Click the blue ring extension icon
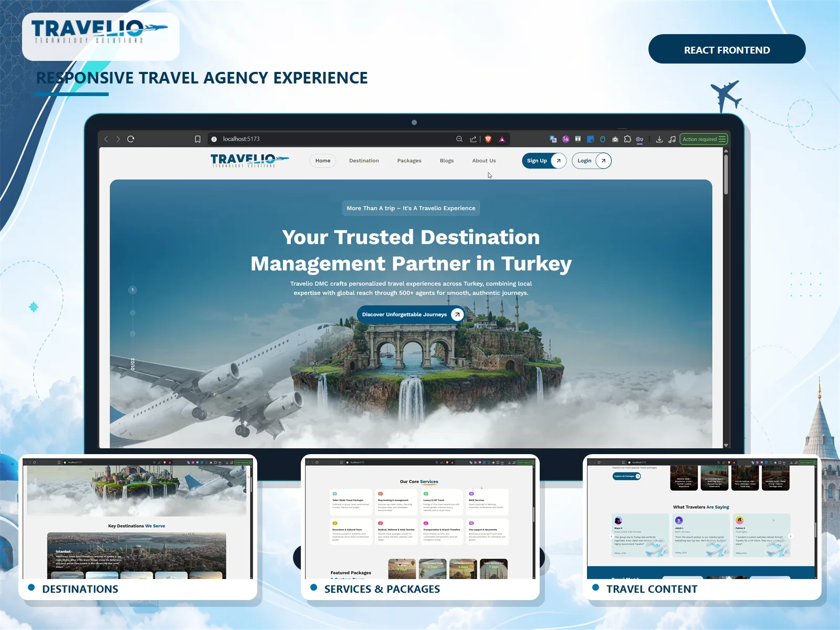Viewport: 840px width, 630px height. point(603,139)
